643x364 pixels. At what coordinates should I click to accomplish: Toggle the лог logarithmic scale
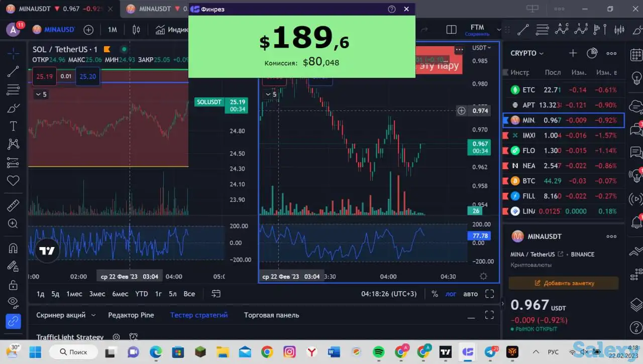point(451,294)
